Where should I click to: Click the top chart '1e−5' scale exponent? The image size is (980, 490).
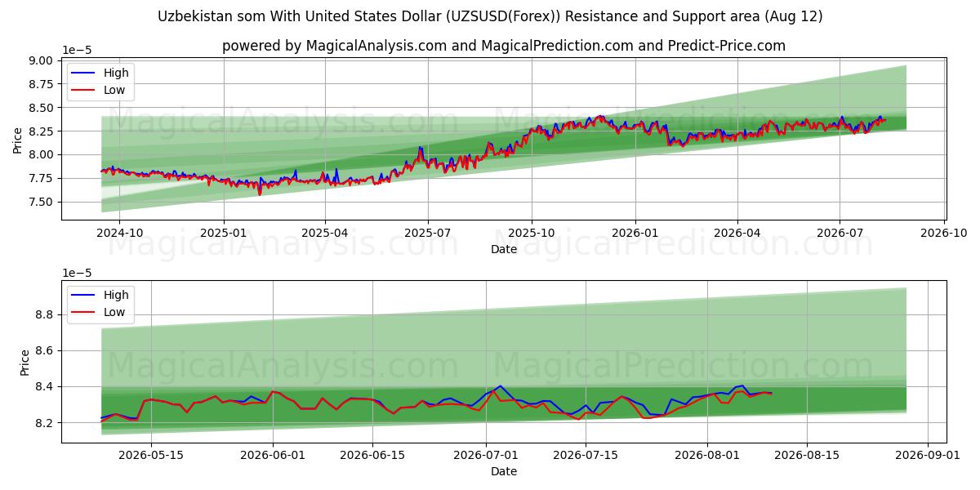point(77,50)
